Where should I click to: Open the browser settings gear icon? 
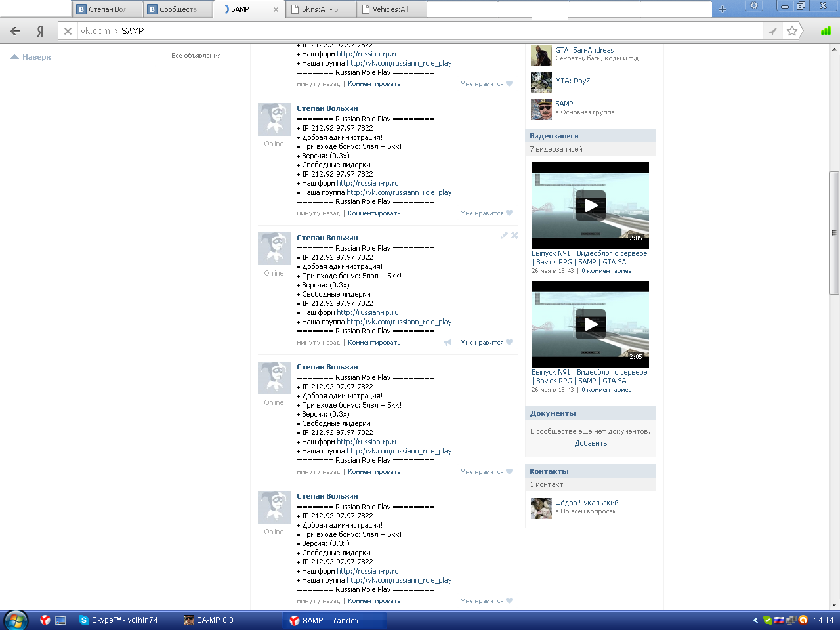click(x=754, y=5)
